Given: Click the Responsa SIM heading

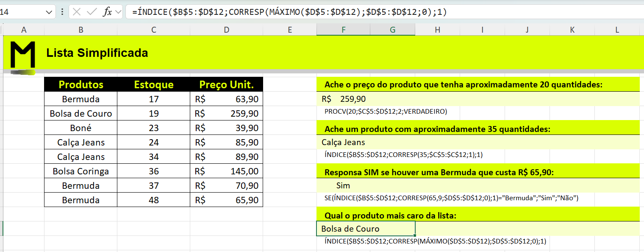Looking at the screenshot, I should 439,172.
